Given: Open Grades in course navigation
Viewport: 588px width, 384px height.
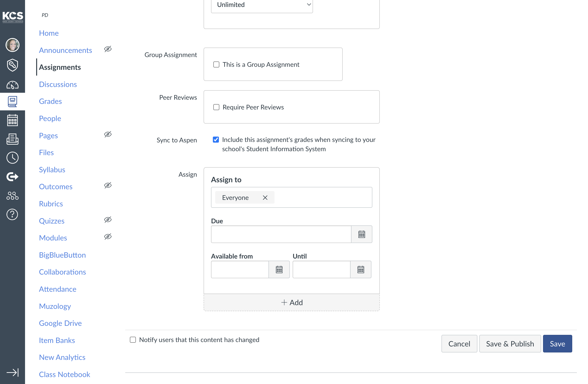Looking at the screenshot, I should click(x=50, y=102).
